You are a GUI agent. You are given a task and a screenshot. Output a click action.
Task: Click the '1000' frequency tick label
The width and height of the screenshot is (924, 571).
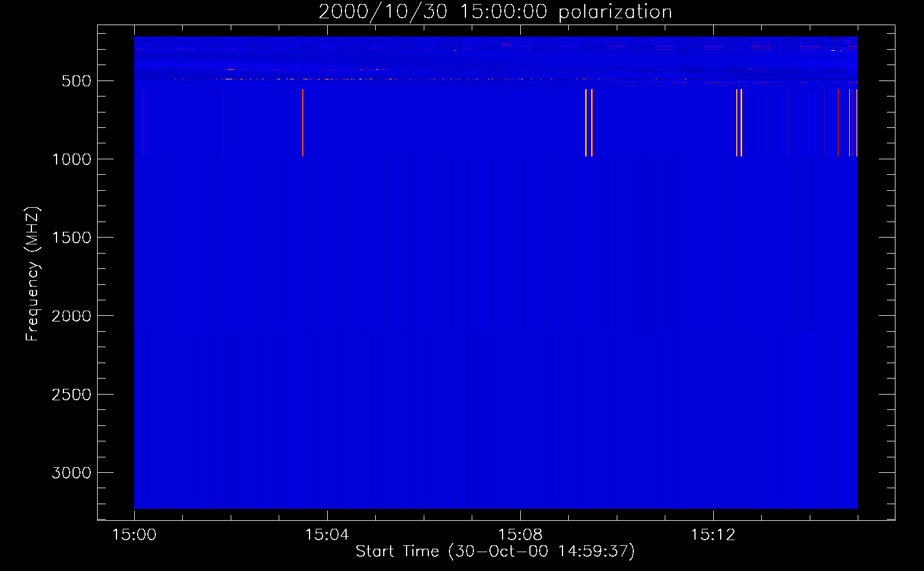pos(71,159)
